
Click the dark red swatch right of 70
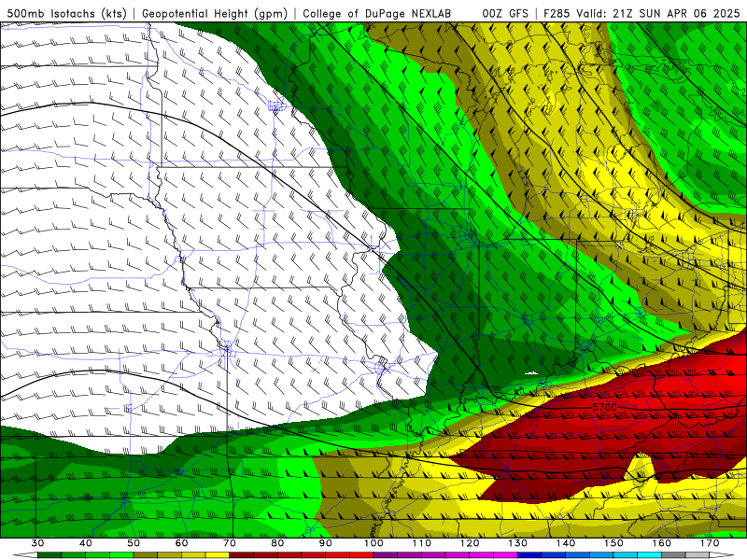click(242, 555)
